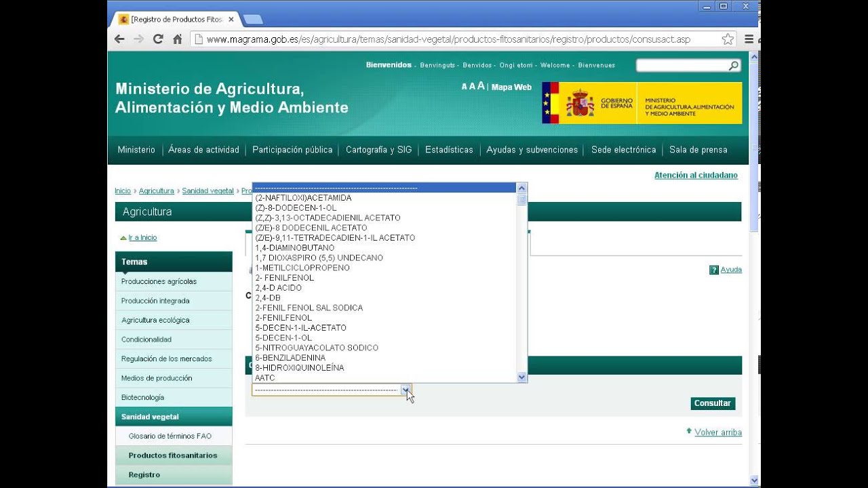
Task: Open the Chrome menu icon
Action: point(749,39)
